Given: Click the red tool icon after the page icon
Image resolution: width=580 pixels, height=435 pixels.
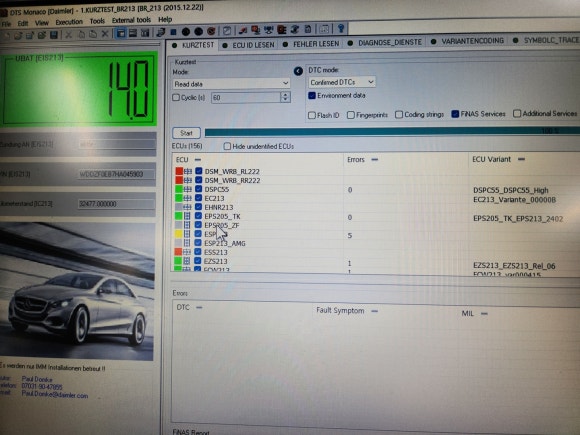Looking at the screenshot, I should pyautogui.click(x=242, y=31).
